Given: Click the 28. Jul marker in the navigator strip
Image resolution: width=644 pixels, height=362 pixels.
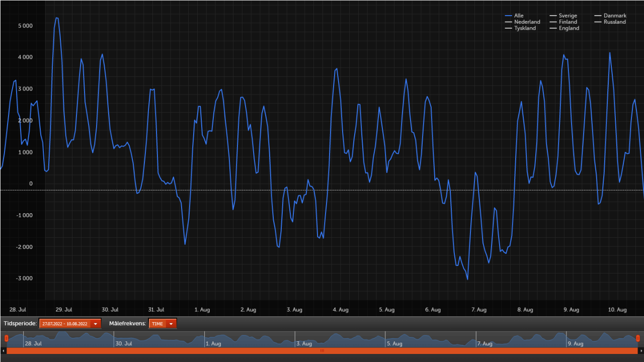Looking at the screenshot, I should 33,343.
